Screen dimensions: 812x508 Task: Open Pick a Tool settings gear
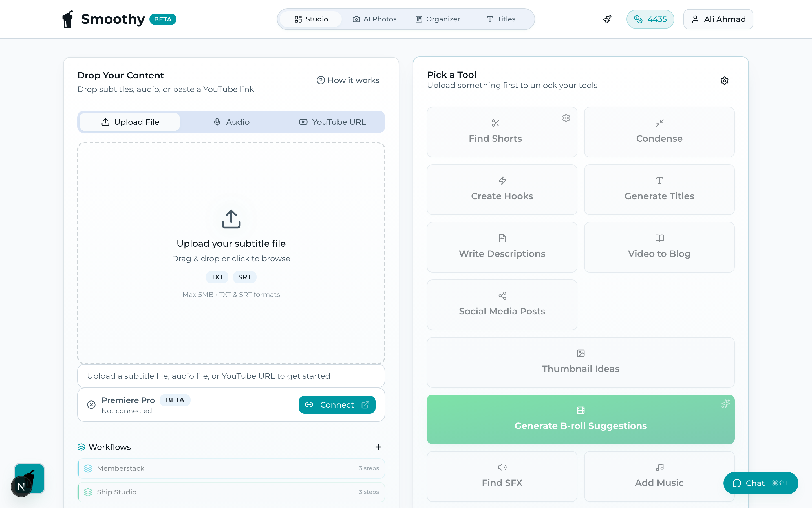(724, 81)
